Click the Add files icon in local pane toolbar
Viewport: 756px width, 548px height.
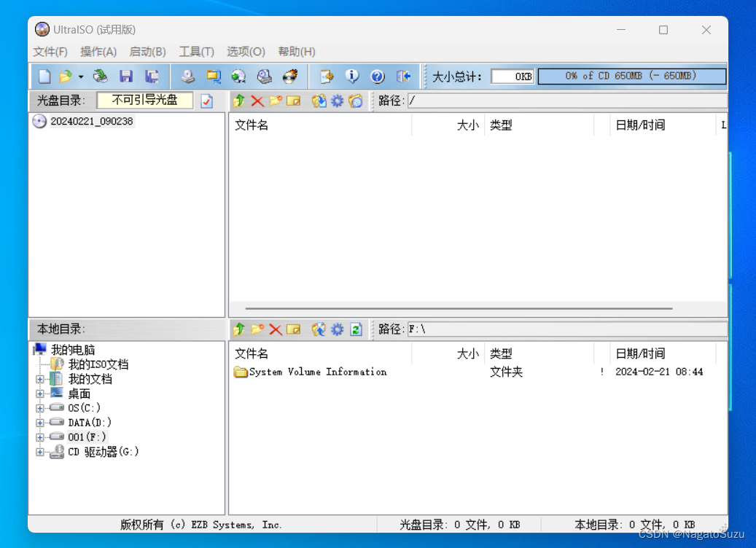(x=319, y=329)
